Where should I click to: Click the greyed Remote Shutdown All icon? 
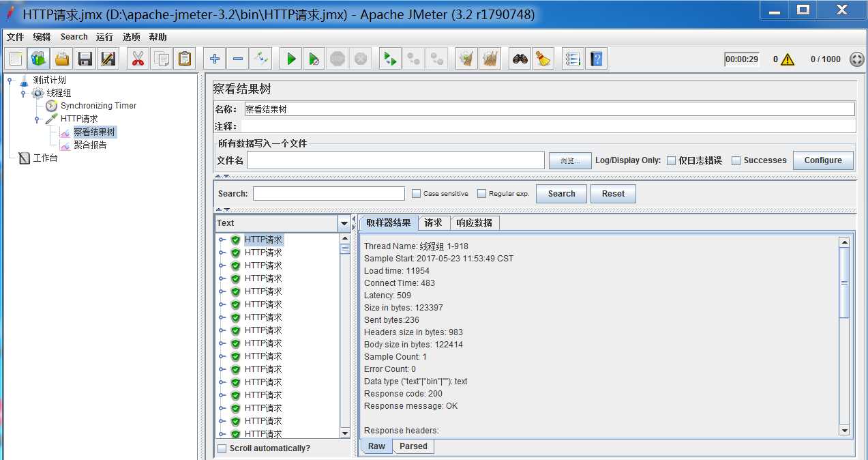pyautogui.click(x=436, y=59)
